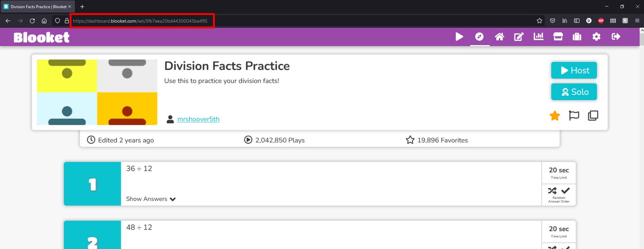Click the 48 ÷ 12 question text
Image resolution: width=644 pixels, height=249 pixels.
[x=139, y=227]
